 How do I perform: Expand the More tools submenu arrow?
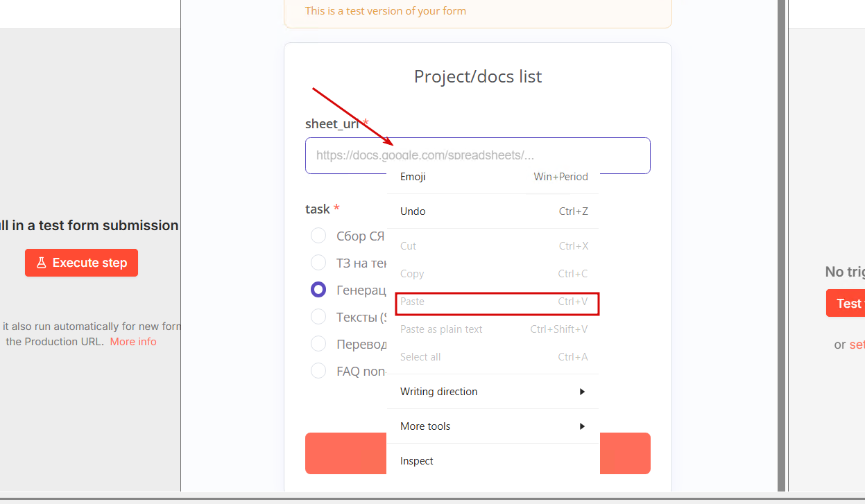582,426
